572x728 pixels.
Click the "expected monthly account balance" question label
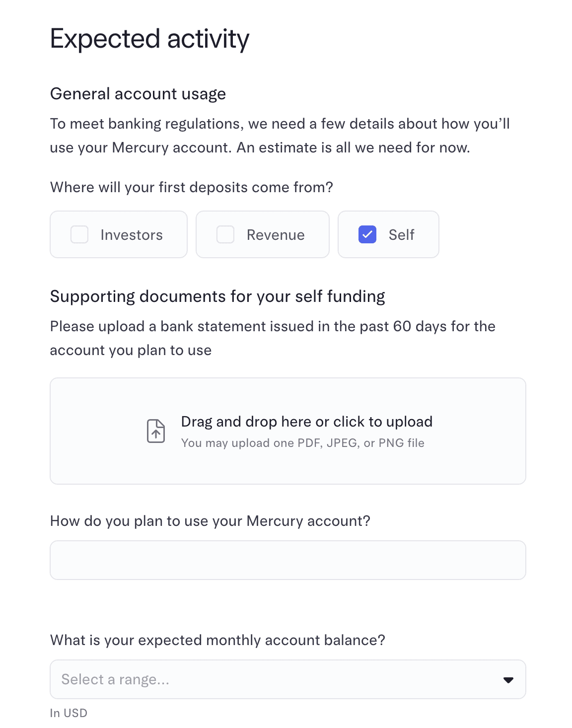click(x=217, y=640)
